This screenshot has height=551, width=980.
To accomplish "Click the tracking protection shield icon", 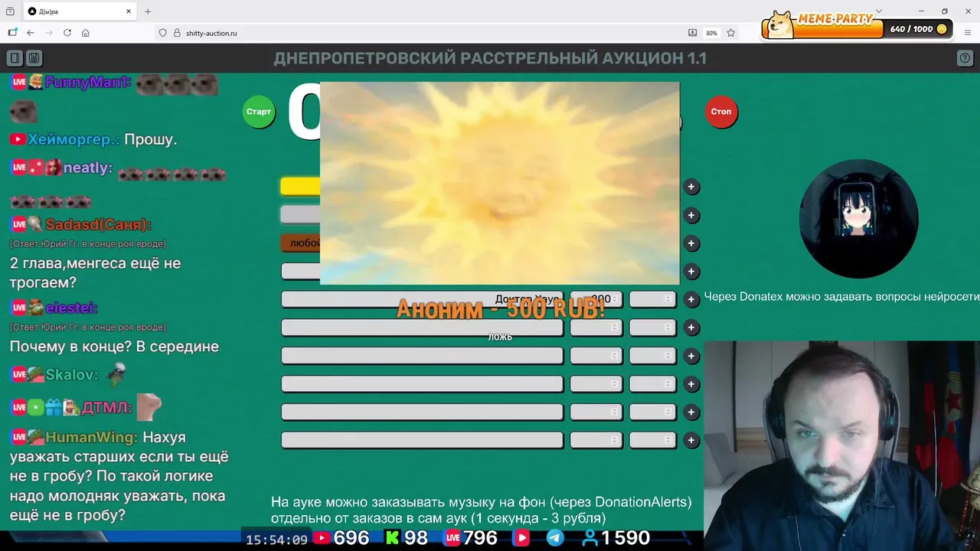I will pyautogui.click(x=162, y=33).
